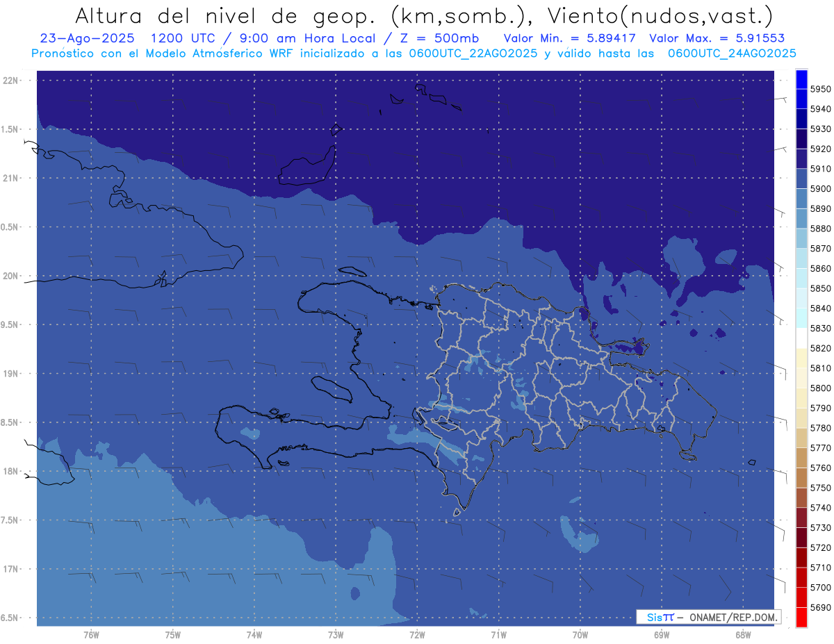Click the colorbar value label '5720'
Image resolution: width=834 pixels, height=644 pixels.
[x=821, y=547]
